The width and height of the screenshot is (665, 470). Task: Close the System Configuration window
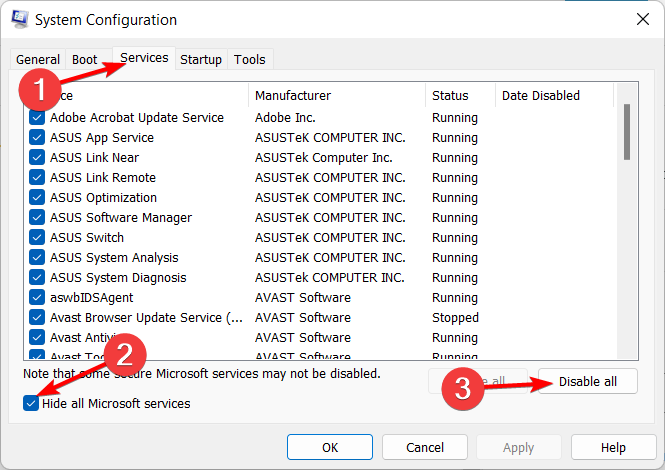pyautogui.click(x=640, y=19)
